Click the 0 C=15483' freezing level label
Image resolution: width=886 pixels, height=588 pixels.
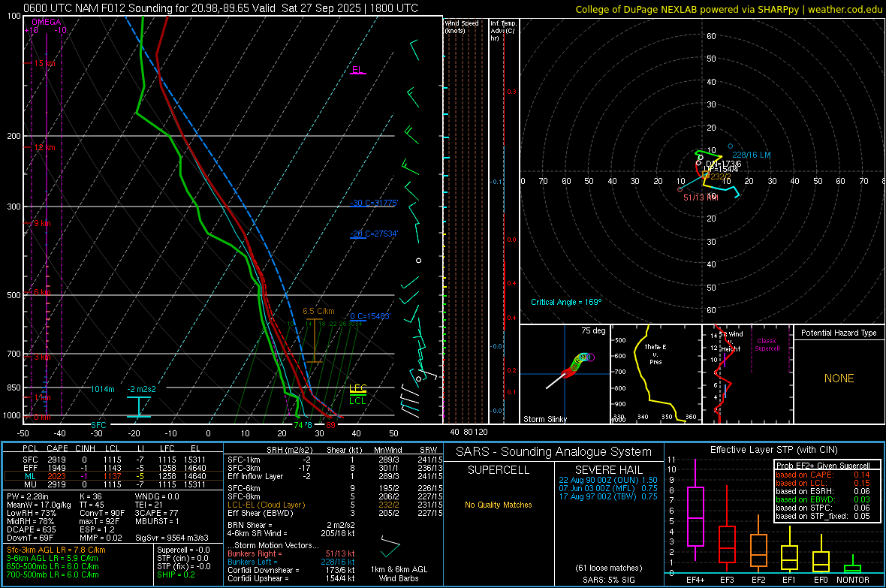point(370,317)
